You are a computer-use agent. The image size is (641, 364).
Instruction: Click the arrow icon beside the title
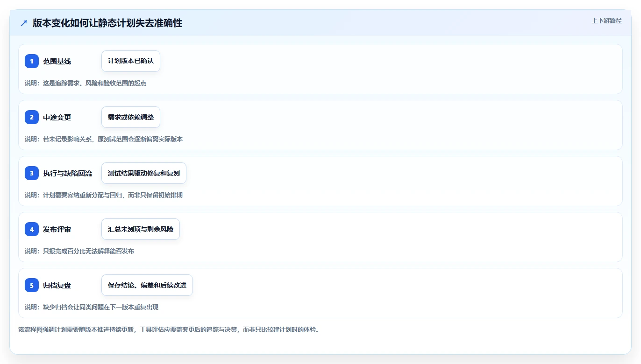pos(24,23)
